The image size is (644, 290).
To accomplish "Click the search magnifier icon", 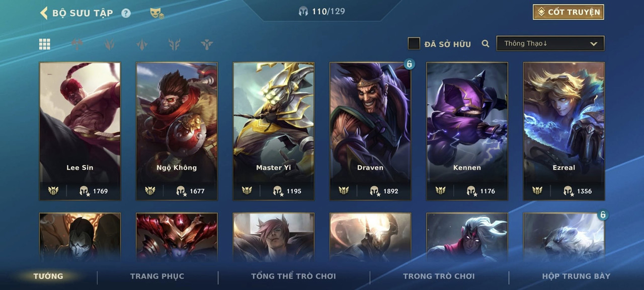I will pyautogui.click(x=486, y=44).
